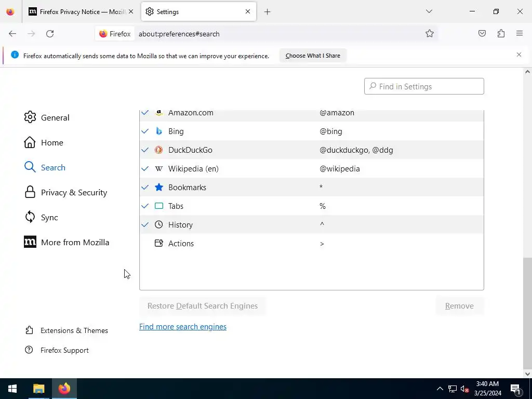The image size is (532, 399).
Task: Select the Actions icon in list
Action: [x=159, y=243]
